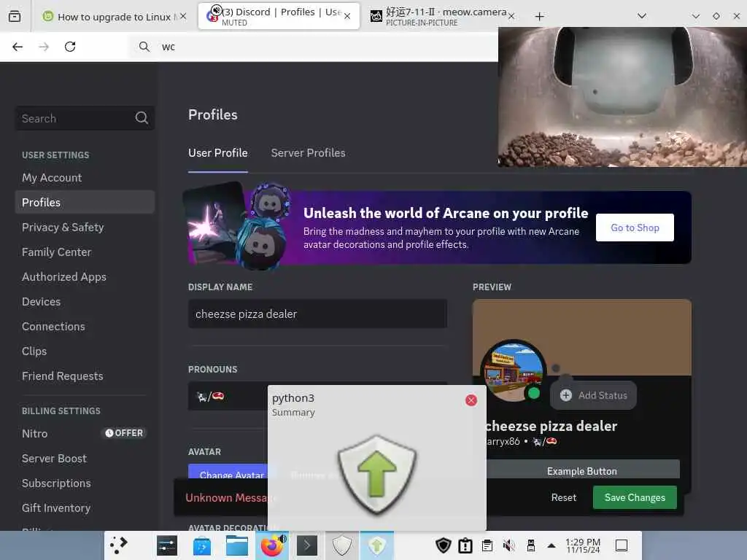Open Privacy & Safety settings
The width and height of the screenshot is (747, 560).
coord(85,227)
